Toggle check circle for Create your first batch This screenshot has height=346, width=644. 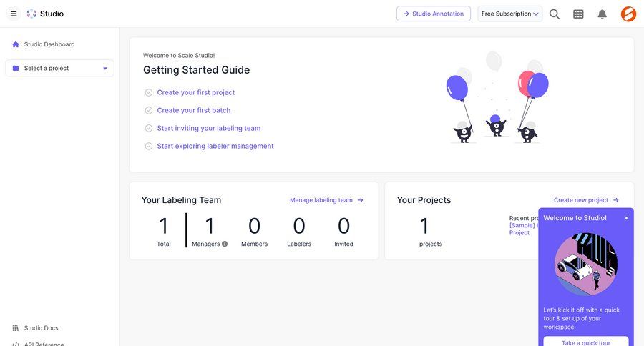[x=149, y=110]
